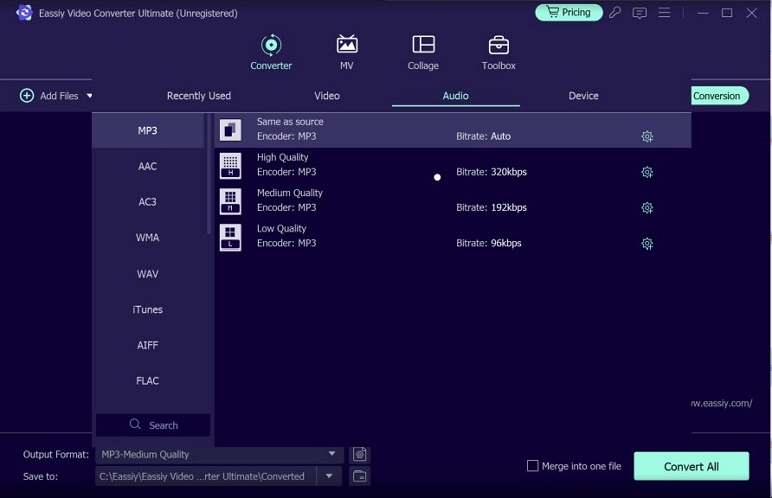Click the Conversion button

point(720,96)
